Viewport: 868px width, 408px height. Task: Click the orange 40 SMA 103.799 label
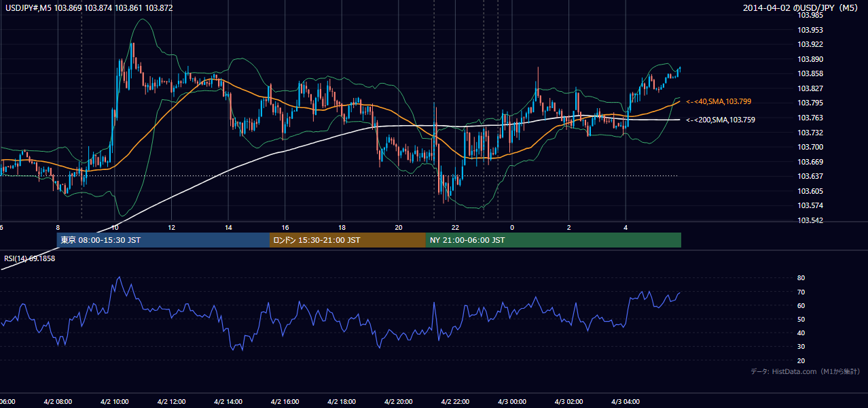click(x=719, y=101)
